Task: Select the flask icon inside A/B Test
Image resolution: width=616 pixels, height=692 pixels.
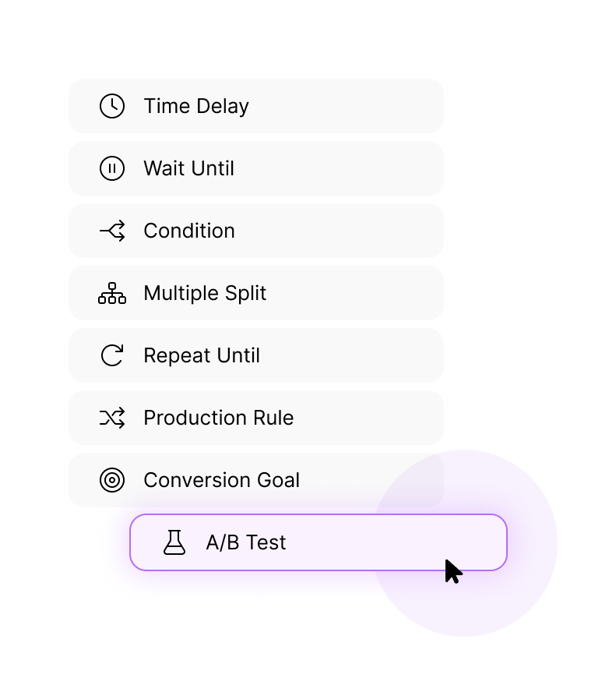Action: tap(174, 542)
